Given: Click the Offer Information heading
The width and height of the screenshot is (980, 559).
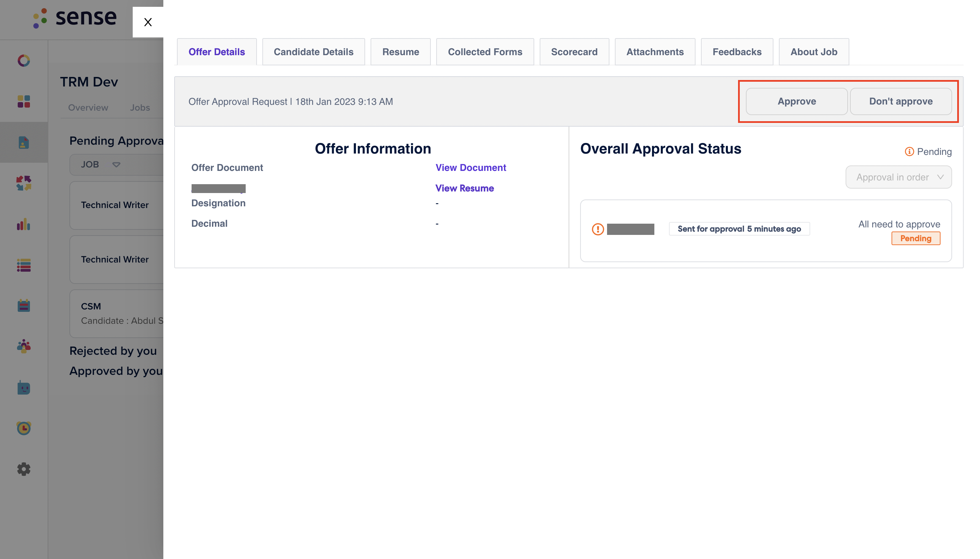Looking at the screenshot, I should tap(373, 148).
